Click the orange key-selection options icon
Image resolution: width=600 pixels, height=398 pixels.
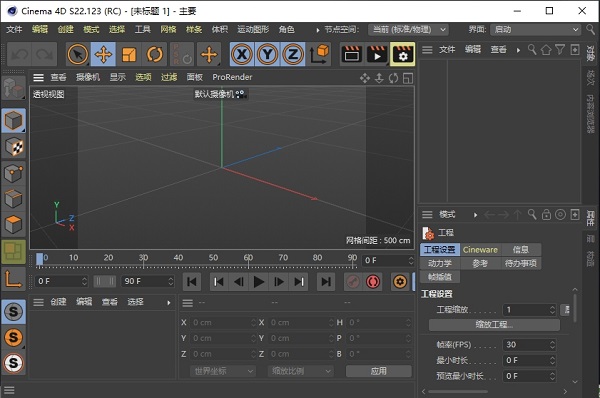click(x=400, y=282)
